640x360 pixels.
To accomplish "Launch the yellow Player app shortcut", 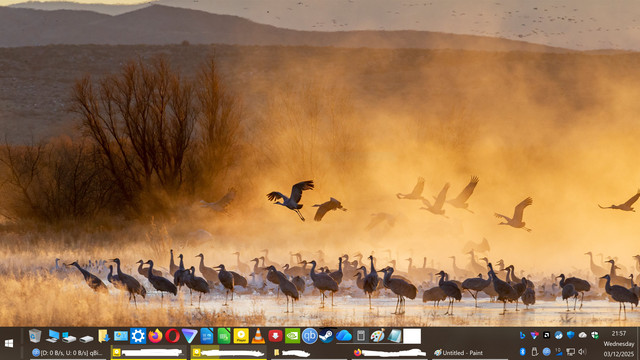I will pyautogui.click(x=241, y=336).
